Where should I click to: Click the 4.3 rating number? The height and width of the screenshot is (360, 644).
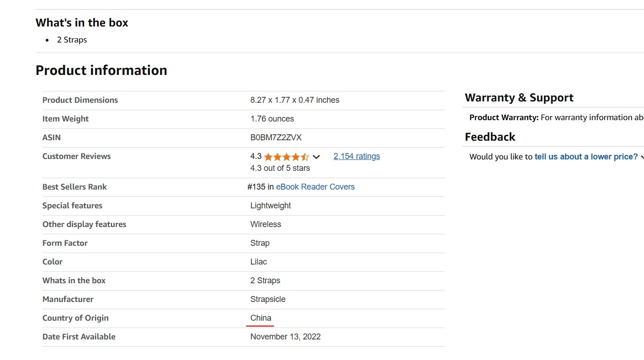(256, 156)
